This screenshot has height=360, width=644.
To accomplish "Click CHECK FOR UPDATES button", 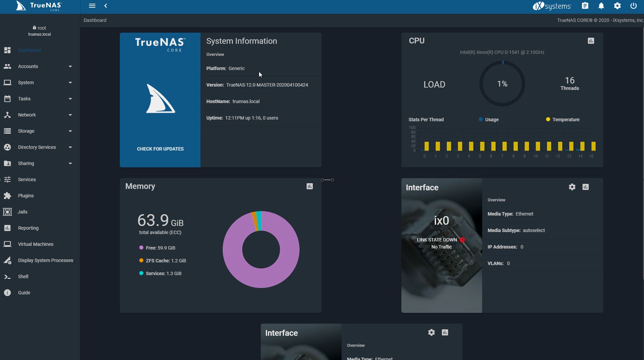I will click(160, 149).
